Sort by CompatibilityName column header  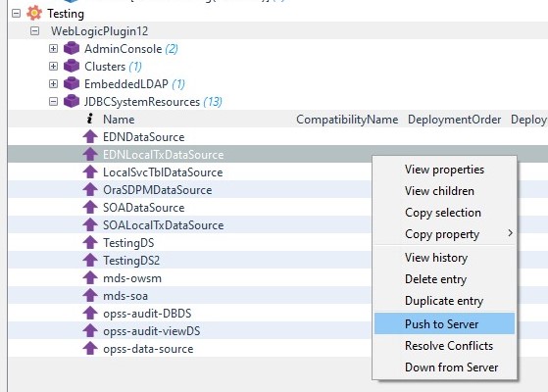(347, 120)
